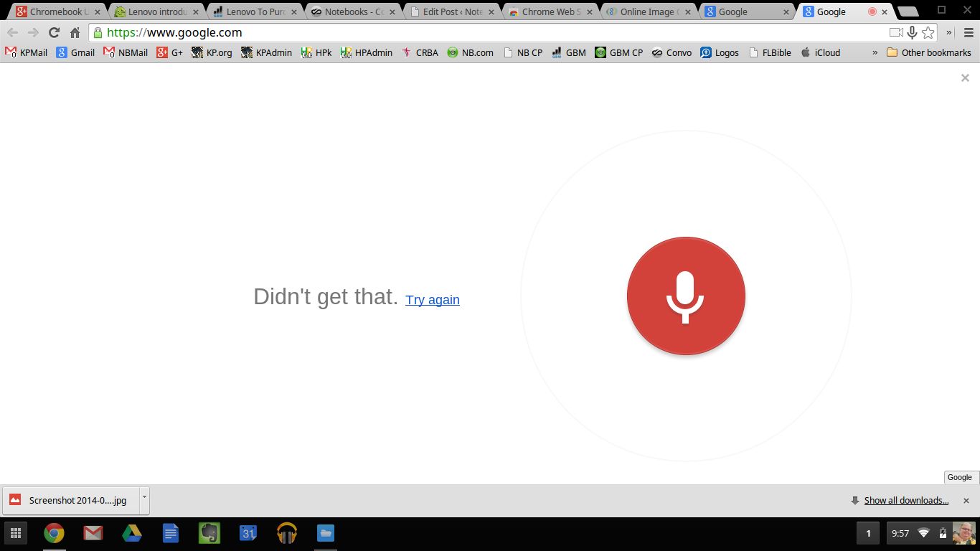Click Show all downloads
This screenshot has height=551, width=980.
pyautogui.click(x=905, y=500)
